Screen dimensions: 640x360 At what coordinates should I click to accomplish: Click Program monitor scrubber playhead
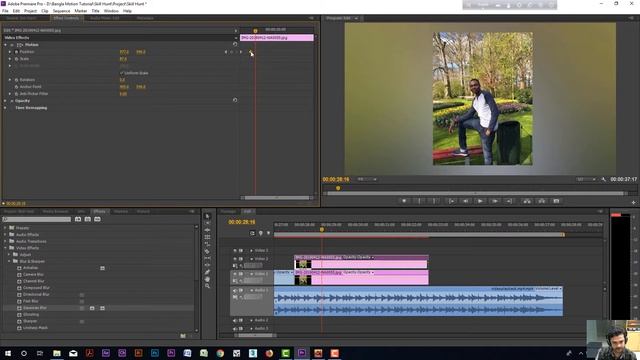coord(338,188)
